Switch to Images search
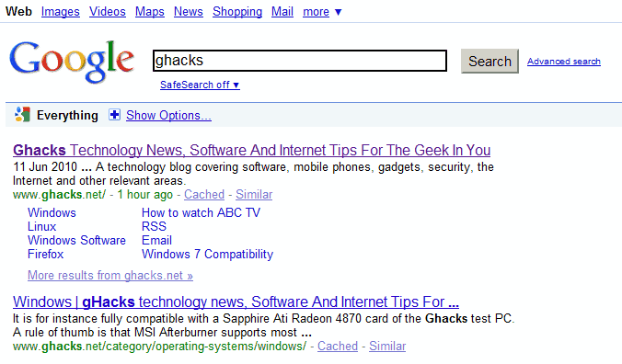Viewport: 622px width, 364px height. 61,12
